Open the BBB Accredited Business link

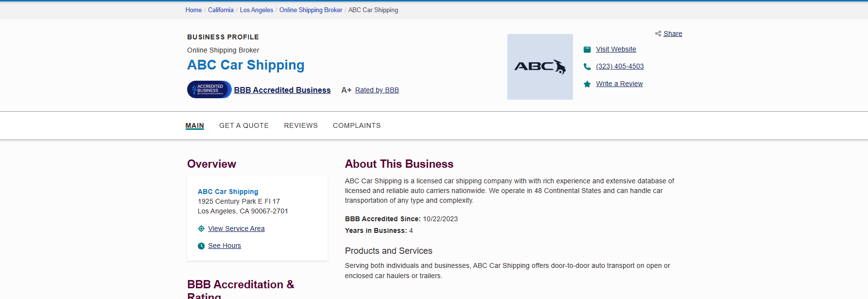click(x=282, y=90)
